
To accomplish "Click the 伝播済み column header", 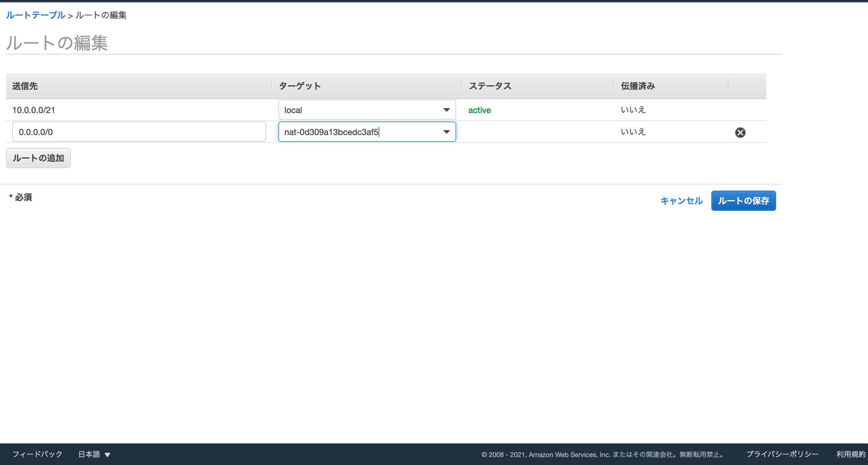I will (637, 86).
